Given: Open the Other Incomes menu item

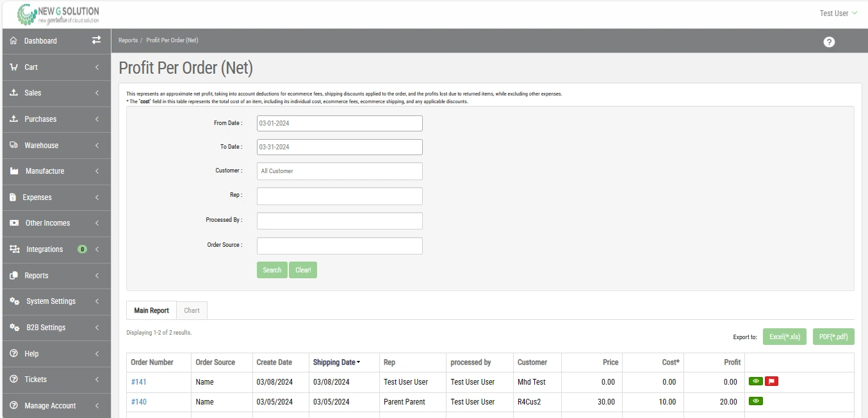Looking at the screenshot, I should point(56,223).
